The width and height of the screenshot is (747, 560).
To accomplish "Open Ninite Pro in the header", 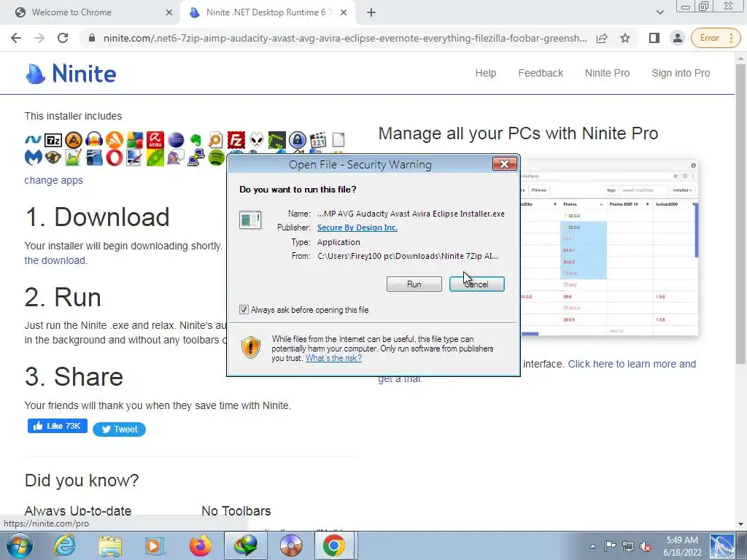I will coord(608,73).
